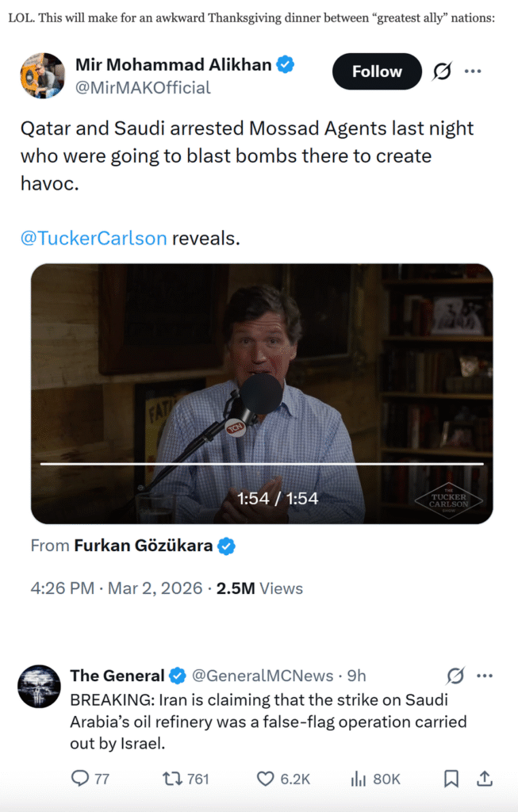Click Mir Mohammad Alikhan's profile avatar
Screen dimensions: 518x812
43,76
